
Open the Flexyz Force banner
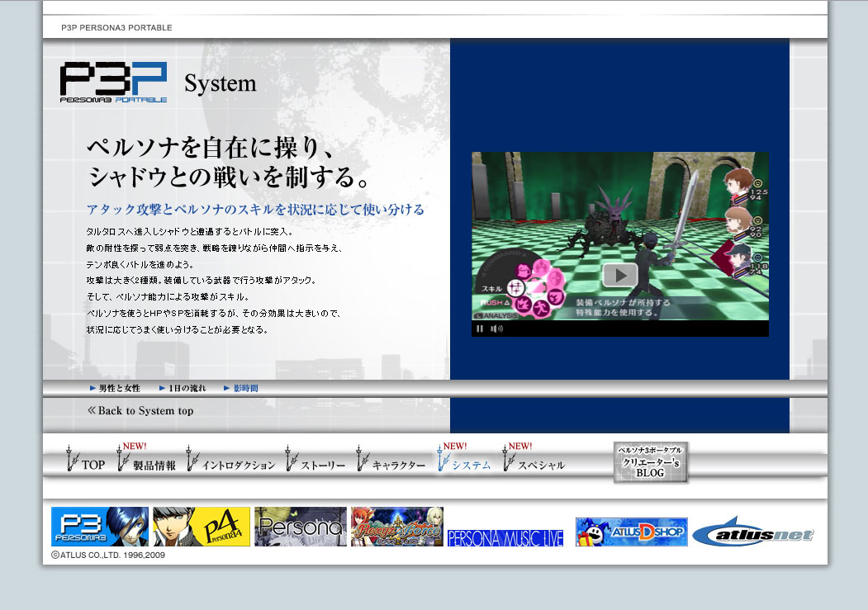397,527
